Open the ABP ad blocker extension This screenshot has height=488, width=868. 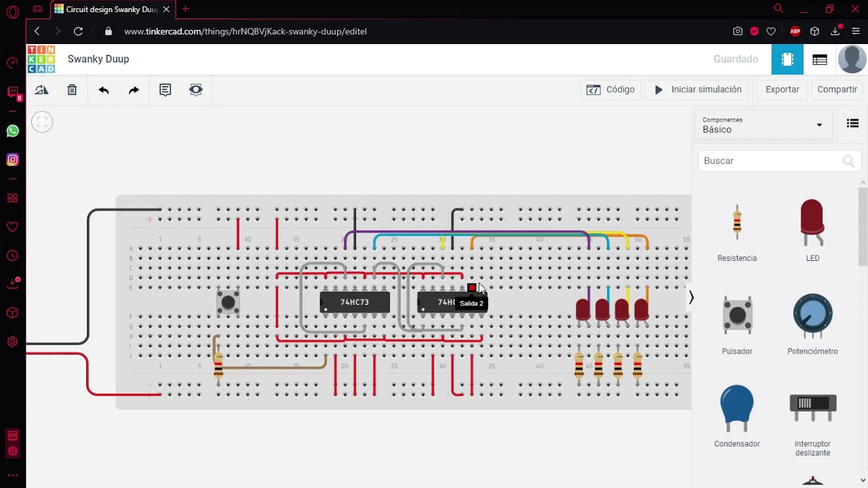tap(795, 31)
